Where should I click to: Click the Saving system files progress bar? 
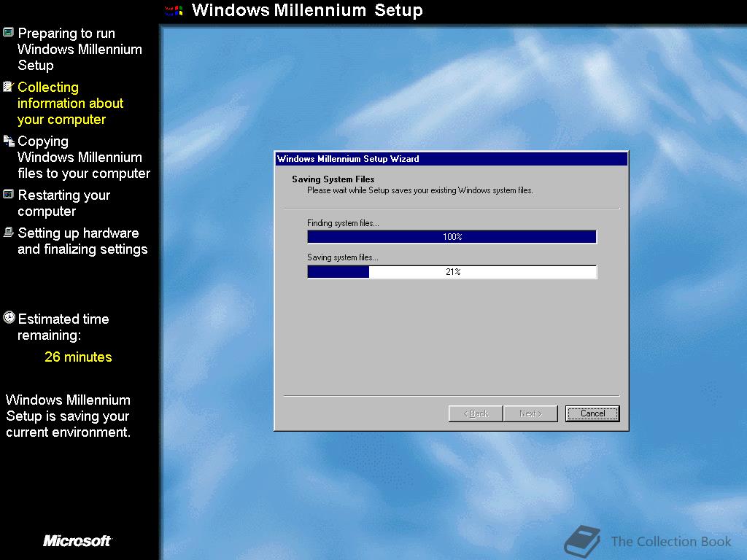452,272
